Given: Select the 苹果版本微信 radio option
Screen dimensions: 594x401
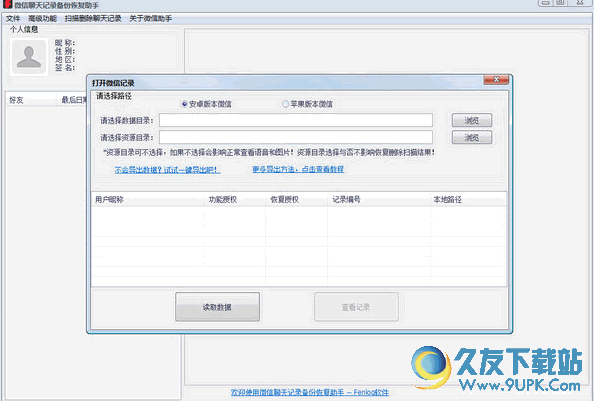Looking at the screenshot, I should [308, 104].
